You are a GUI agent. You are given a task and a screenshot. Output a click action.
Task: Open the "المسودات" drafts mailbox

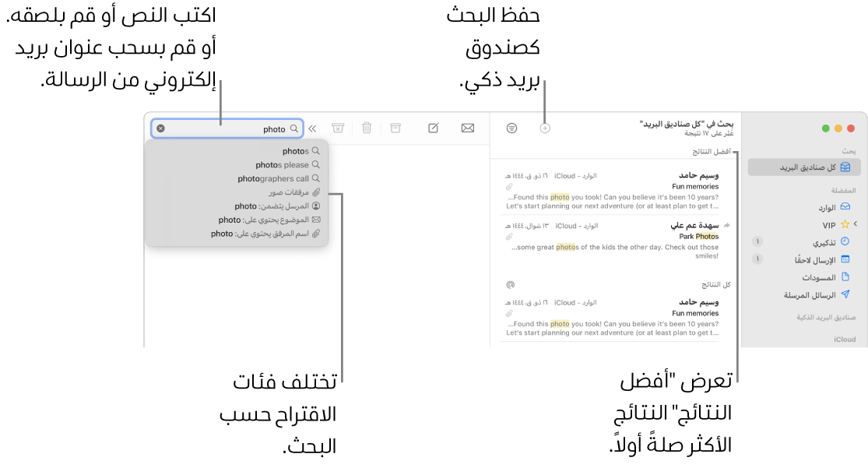(825, 276)
